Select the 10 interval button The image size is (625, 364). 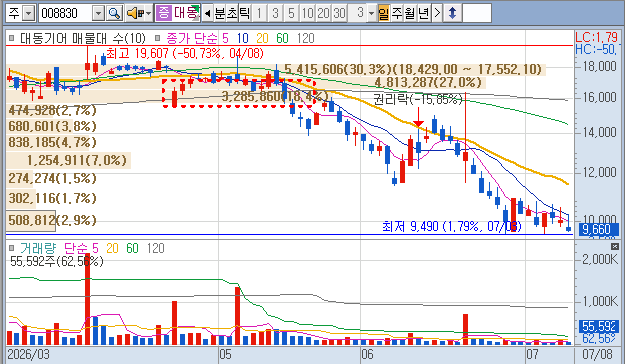[x=307, y=13]
